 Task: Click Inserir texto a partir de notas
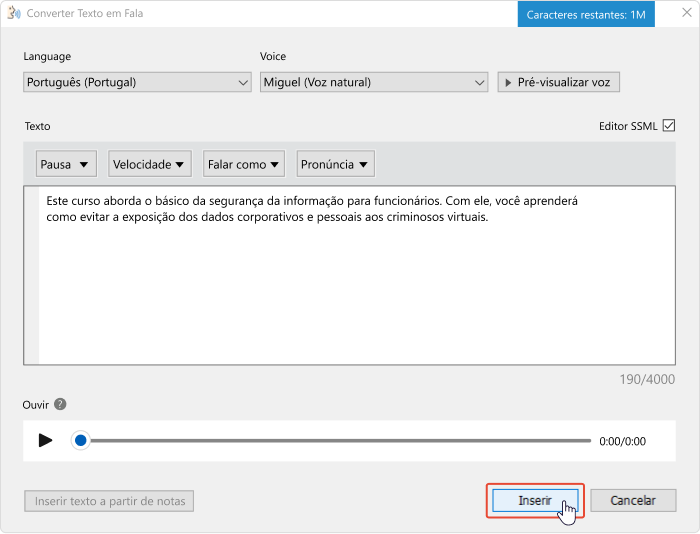[109, 501]
